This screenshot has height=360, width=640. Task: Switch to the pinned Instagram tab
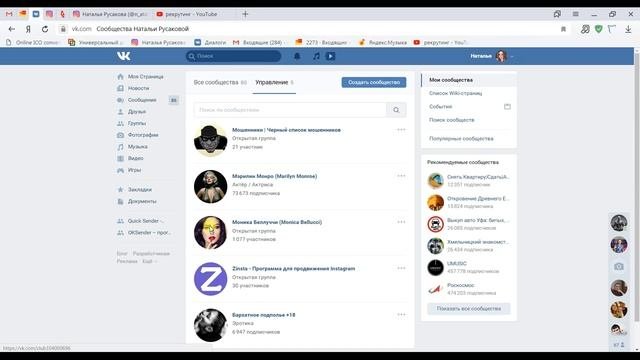49,14
